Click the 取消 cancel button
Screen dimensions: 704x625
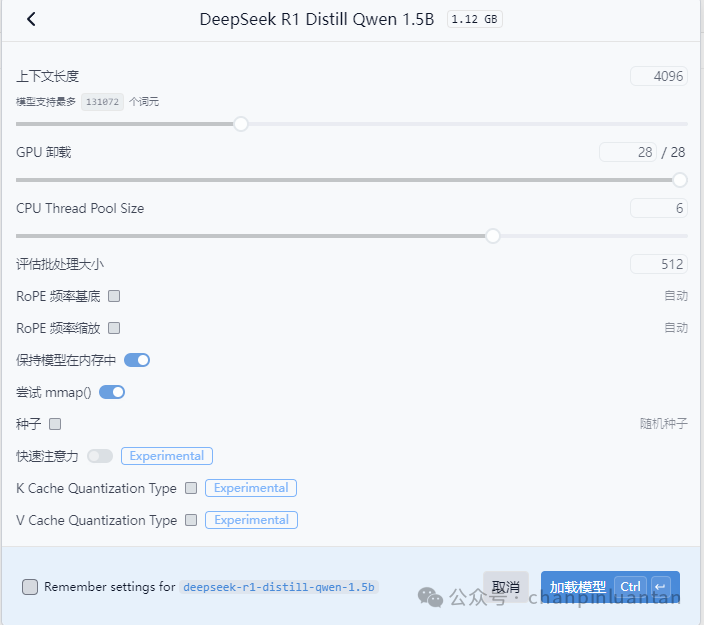(506, 587)
